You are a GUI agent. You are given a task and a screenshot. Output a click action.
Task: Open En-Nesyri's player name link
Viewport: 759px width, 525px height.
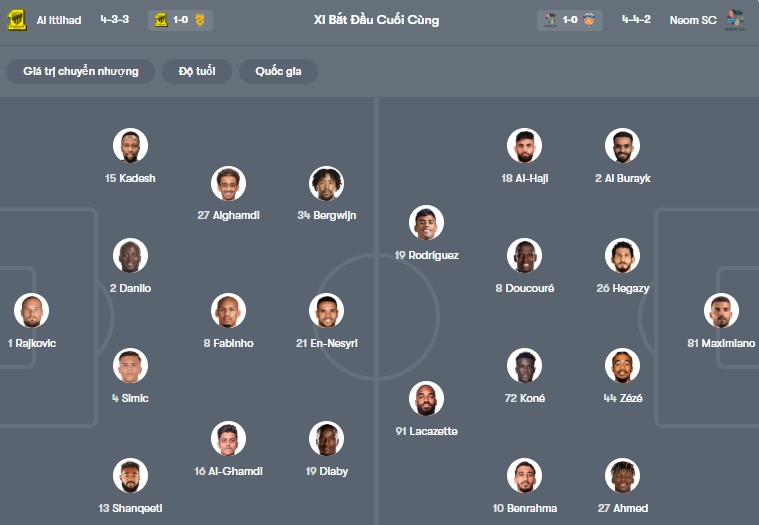(326, 343)
